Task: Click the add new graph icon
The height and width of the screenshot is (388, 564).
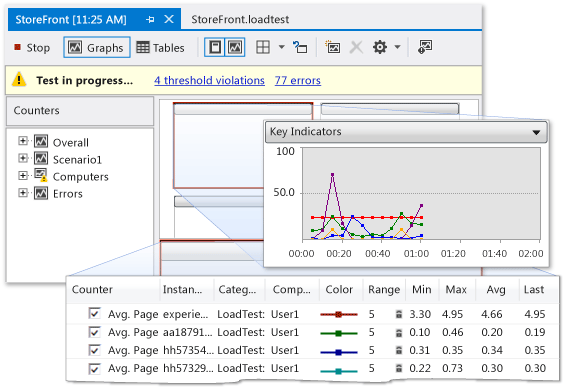Action: coord(333,47)
